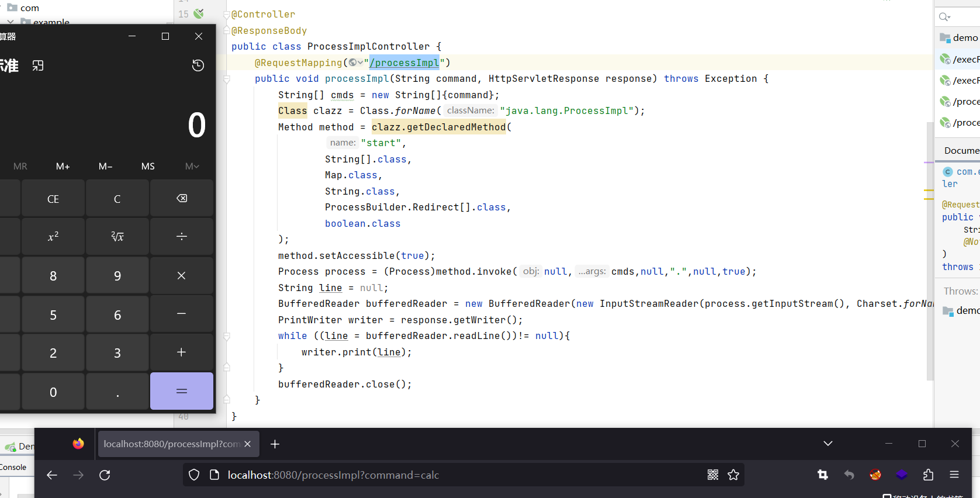This screenshot has height=498, width=980.
Task: Click the search field in endpoints panel
Action: 958,17
